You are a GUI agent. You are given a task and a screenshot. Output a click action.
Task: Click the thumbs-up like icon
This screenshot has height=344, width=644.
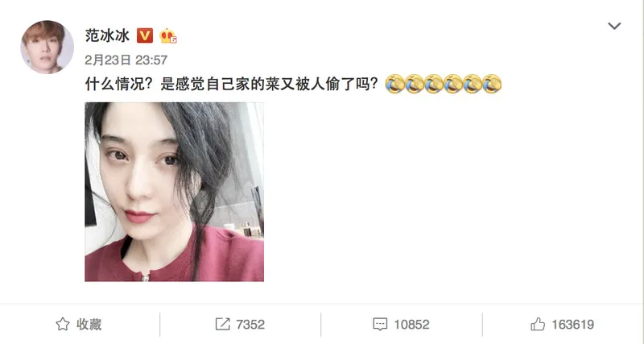[x=538, y=325]
